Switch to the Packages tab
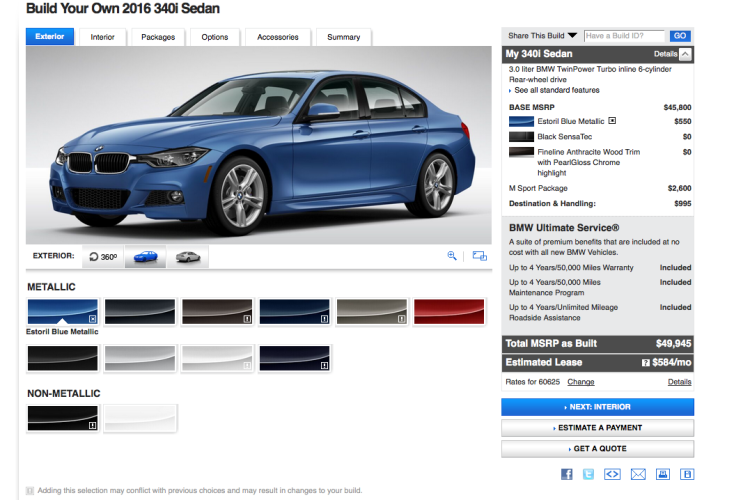 (x=158, y=37)
